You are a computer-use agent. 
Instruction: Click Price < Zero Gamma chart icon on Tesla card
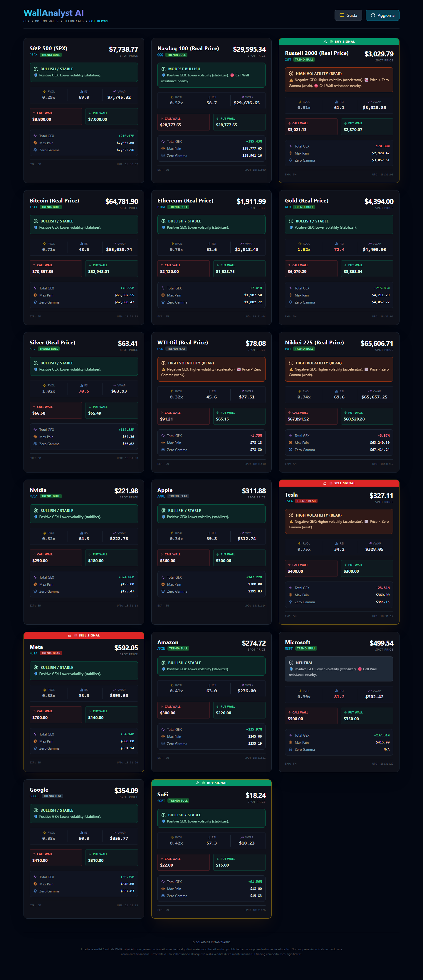point(366,522)
